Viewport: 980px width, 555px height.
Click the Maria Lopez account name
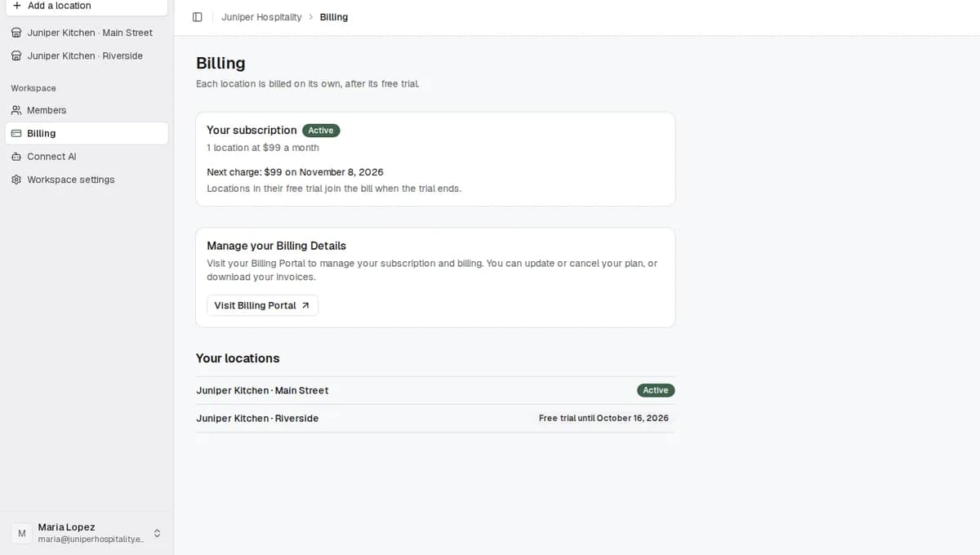point(66,527)
